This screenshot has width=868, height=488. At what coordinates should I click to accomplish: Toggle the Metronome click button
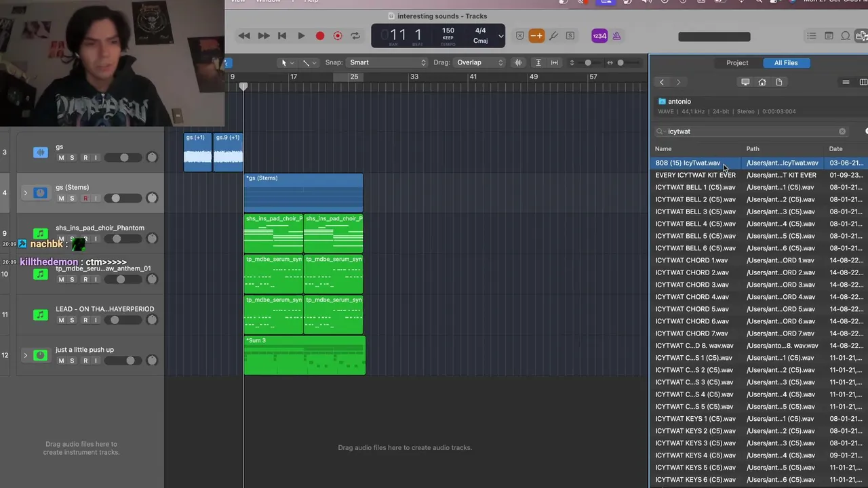[616, 36]
